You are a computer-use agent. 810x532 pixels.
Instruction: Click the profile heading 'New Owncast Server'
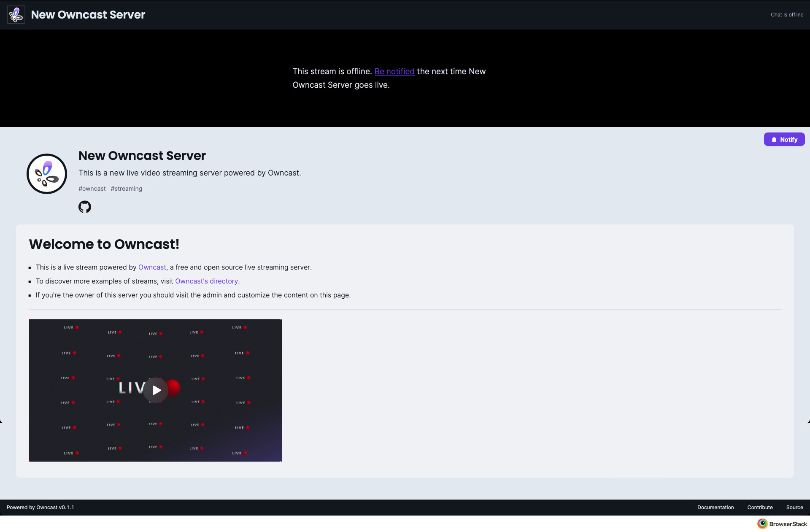(142, 156)
